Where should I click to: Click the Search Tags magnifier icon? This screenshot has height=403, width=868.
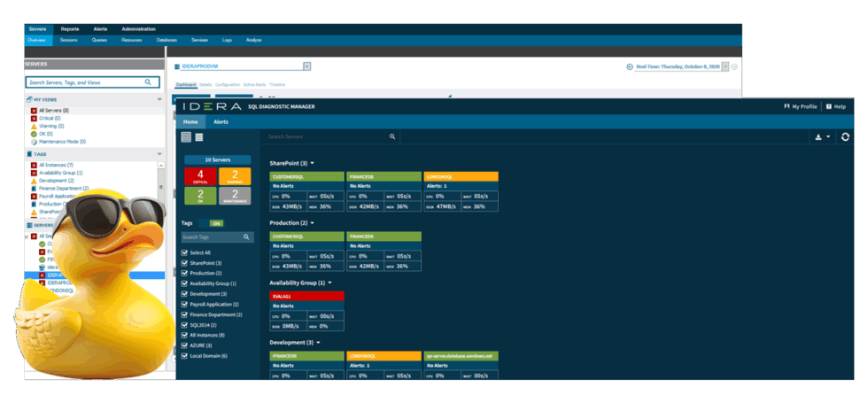[246, 237]
